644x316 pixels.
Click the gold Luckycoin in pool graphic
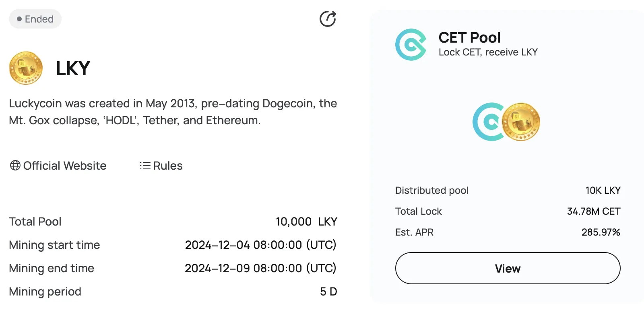pos(521,122)
